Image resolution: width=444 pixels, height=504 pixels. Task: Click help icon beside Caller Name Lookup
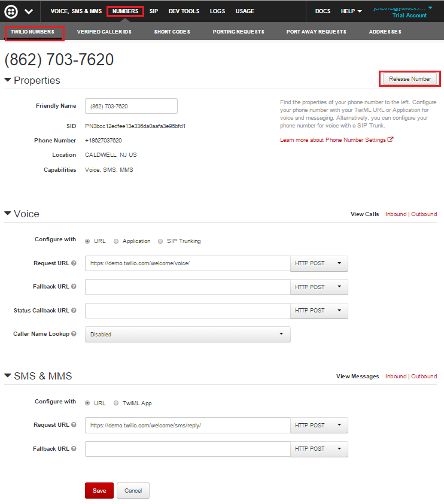[74, 333]
